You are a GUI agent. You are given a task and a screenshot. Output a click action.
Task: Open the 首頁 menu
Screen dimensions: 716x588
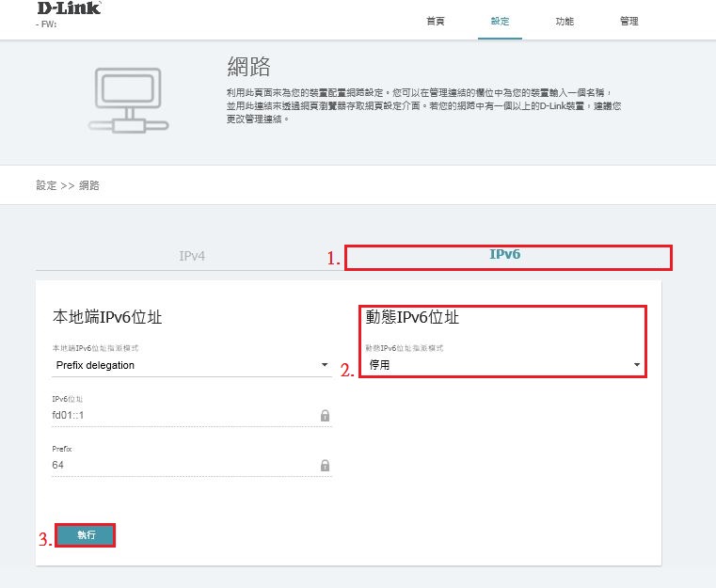437,21
